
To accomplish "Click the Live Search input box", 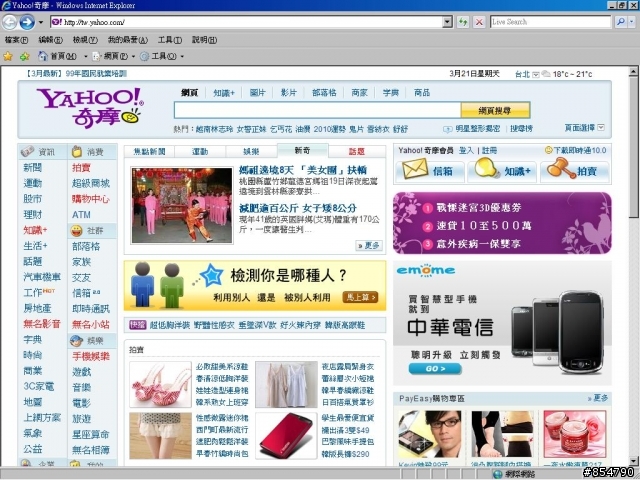I will tap(551, 22).
